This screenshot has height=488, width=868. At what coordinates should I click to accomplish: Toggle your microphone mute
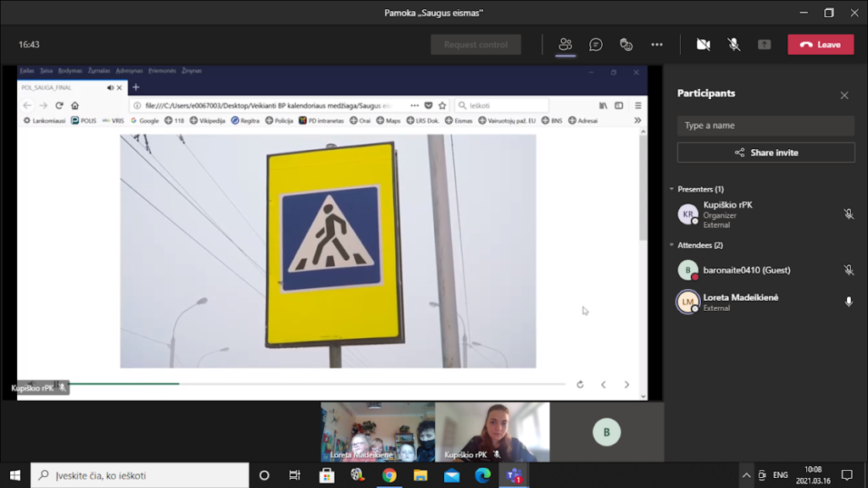[734, 45]
